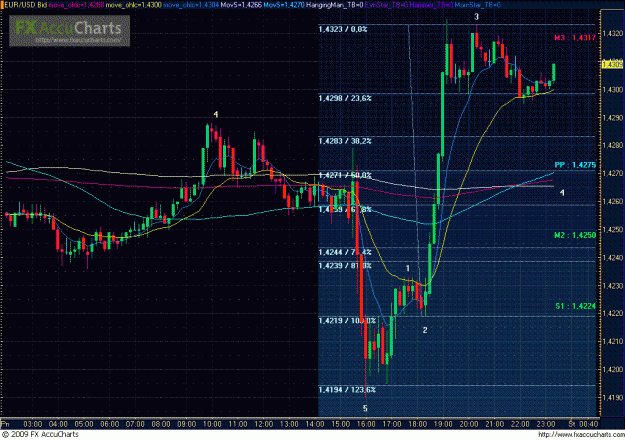Click the 1,4298 / 23,6% Fibonacci label

(345, 98)
